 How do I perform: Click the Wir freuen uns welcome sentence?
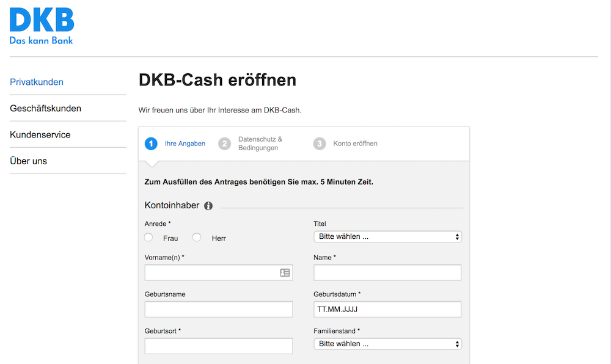[220, 110]
